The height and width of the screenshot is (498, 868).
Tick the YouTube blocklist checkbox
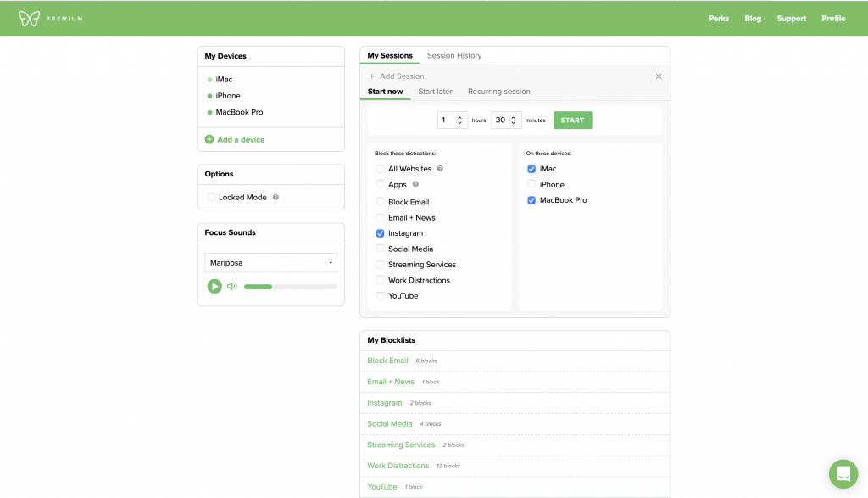point(381,296)
